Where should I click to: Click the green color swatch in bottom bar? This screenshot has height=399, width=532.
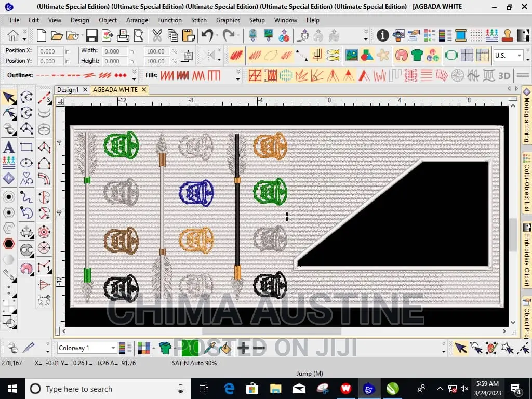[x=190, y=348]
